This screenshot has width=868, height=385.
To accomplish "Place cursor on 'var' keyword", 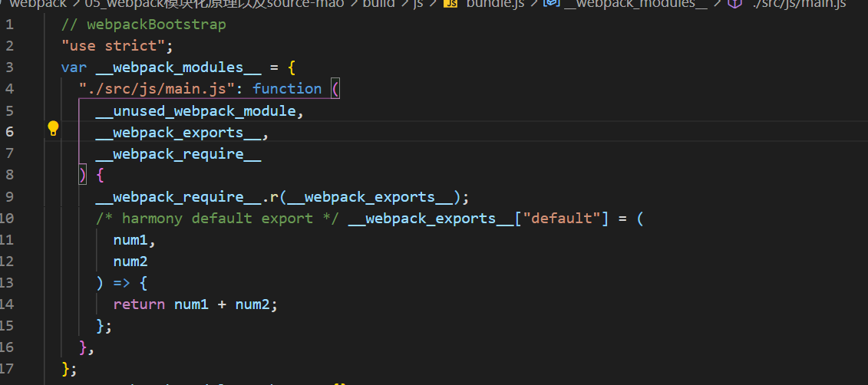I will [74, 67].
